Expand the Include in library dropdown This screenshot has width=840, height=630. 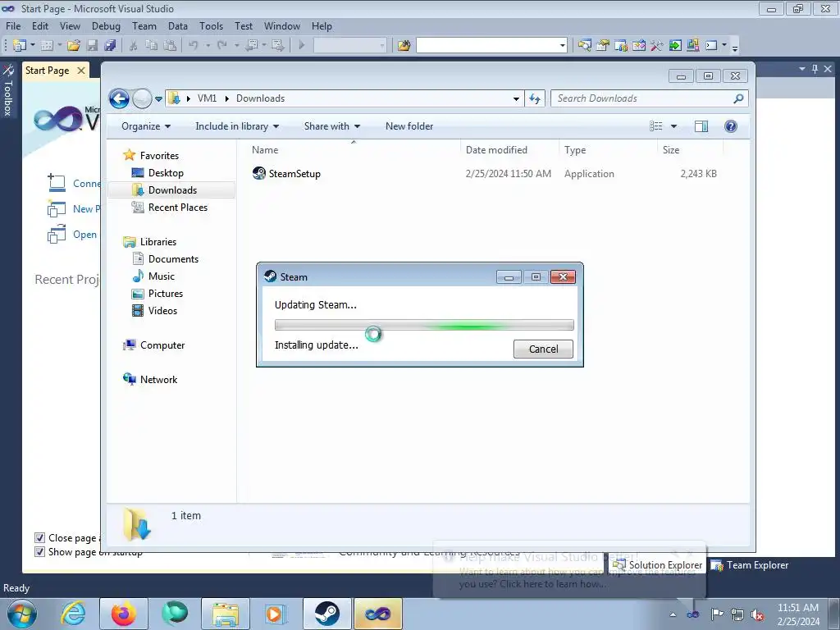(237, 126)
